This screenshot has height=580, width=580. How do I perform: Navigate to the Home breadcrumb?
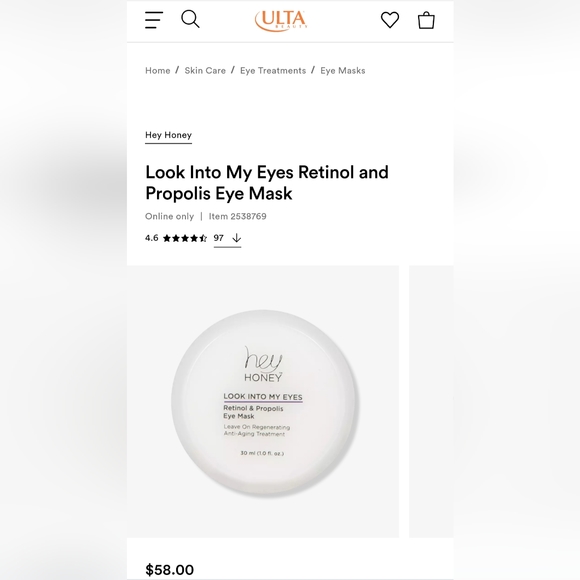click(x=158, y=71)
